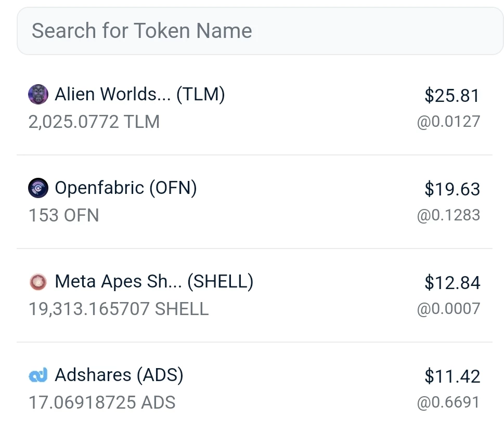The image size is (504, 431).
Task: Click the 153 OFN balance text
Action: click(63, 215)
